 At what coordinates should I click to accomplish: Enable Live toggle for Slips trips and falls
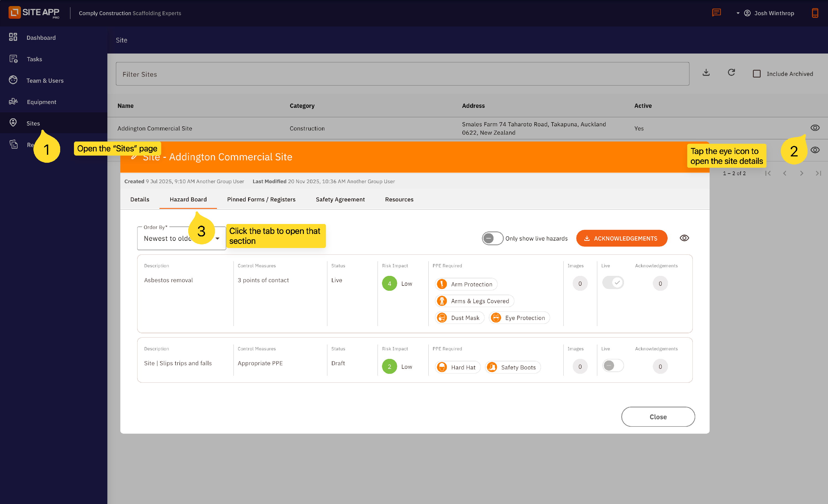coord(613,366)
